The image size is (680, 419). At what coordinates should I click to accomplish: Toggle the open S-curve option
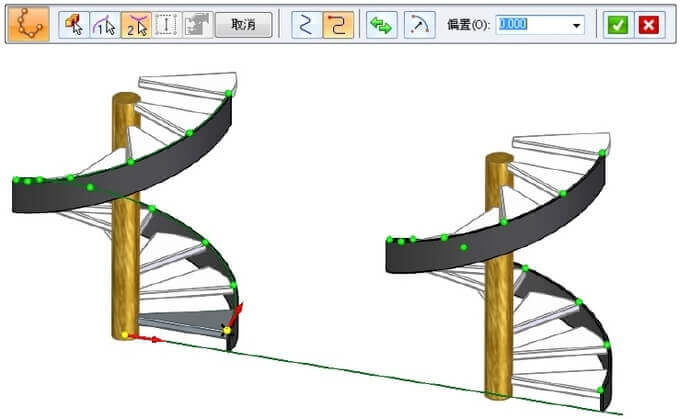coord(306,25)
